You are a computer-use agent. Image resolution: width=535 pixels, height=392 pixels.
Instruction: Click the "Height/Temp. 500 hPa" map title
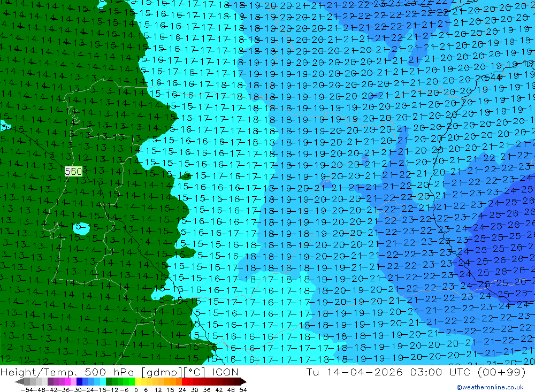68,372
